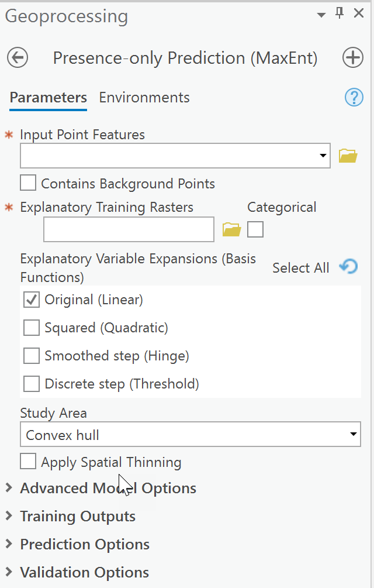Browse for Input Point Features using the folder icon
Image resolution: width=374 pixels, height=588 pixels.
pos(349,155)
